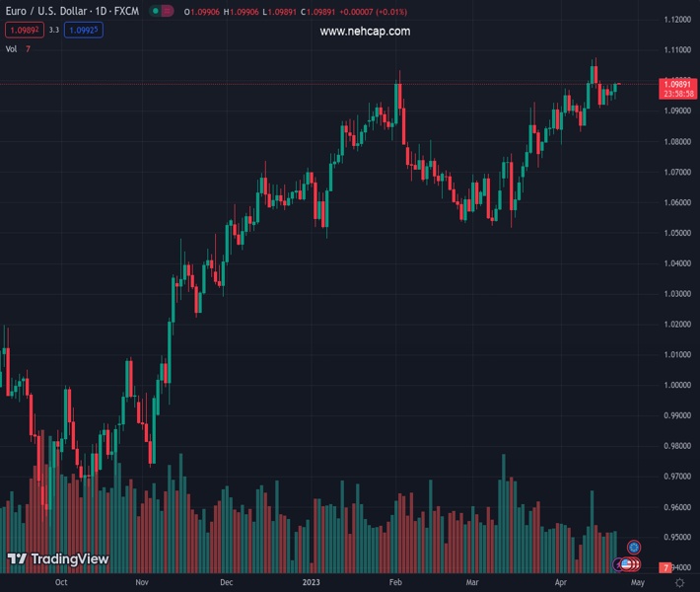Toggle the market status indicator pill

click(162, 11)
